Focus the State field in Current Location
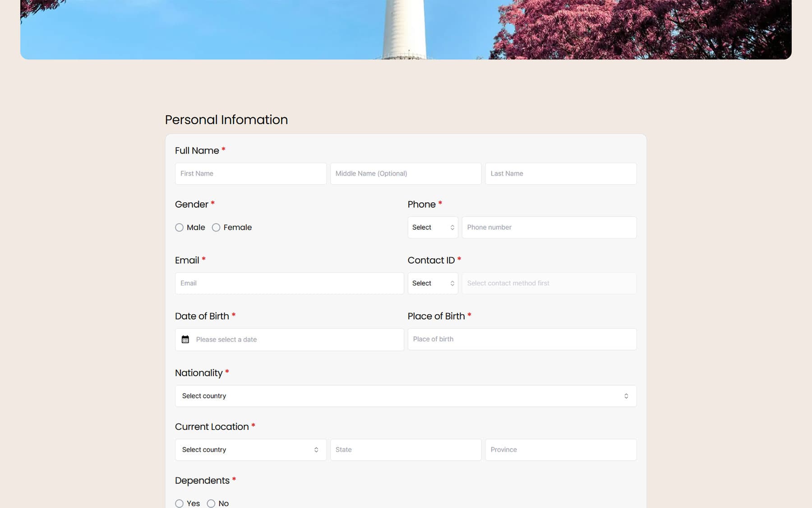 tap(406, 450)
